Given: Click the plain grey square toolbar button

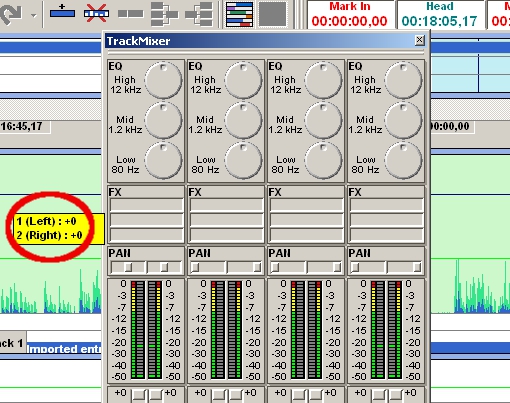Looking at the screenshot, I should pyautogui.click(x=273, y=14).
